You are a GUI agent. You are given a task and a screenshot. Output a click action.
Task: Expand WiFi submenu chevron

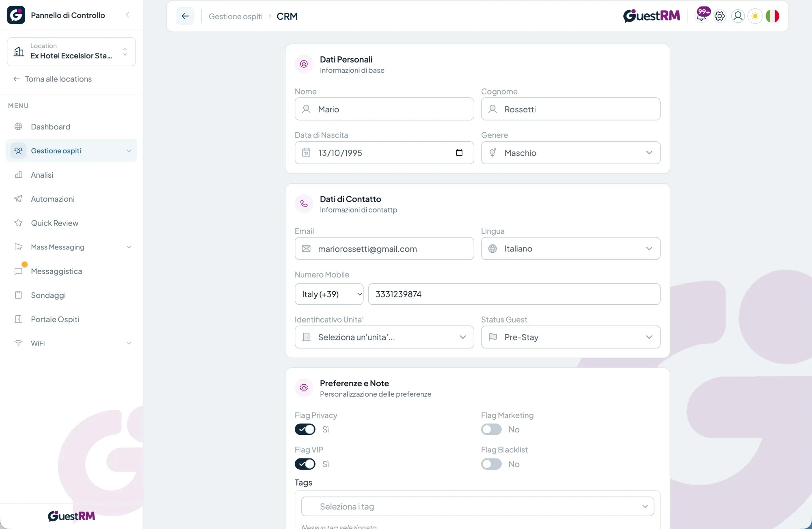(129, 343)
